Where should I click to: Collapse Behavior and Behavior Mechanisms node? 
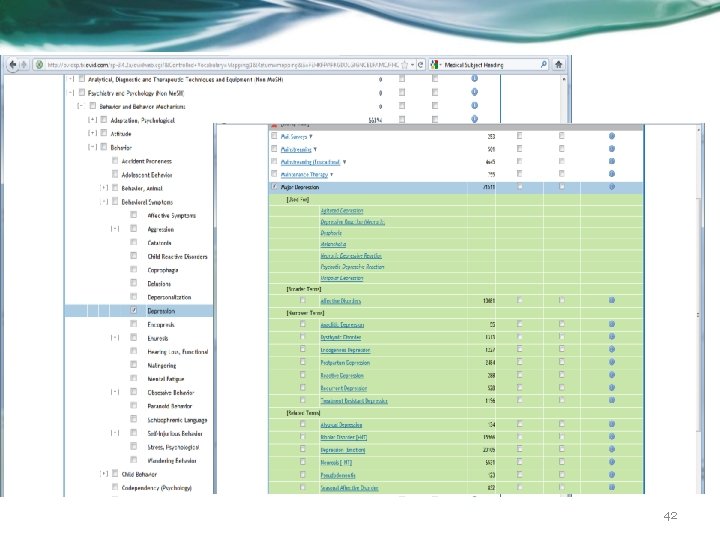(80, 106)
